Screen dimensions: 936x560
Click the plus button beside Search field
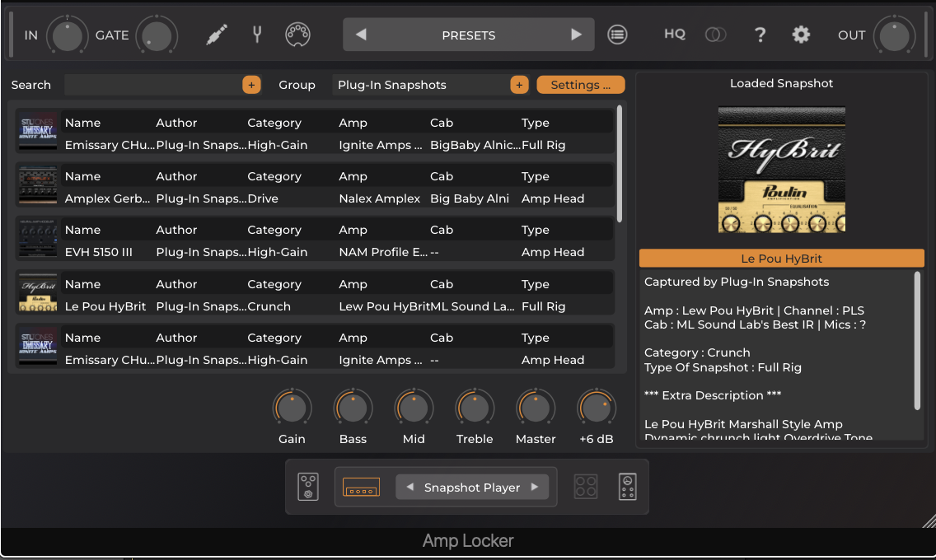tap(251, 85)
